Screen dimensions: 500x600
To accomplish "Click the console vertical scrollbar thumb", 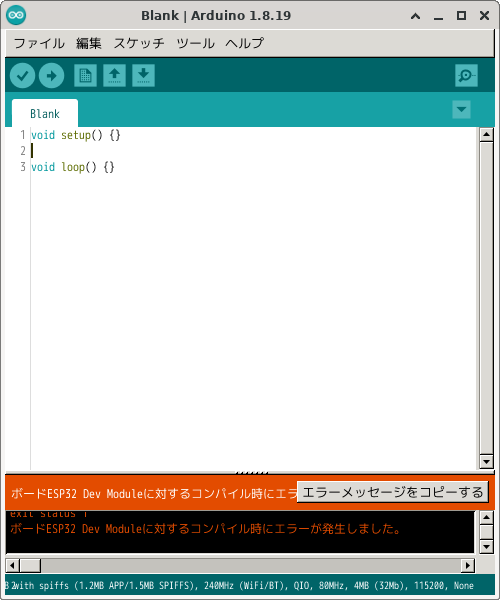I will pos(486,532).
